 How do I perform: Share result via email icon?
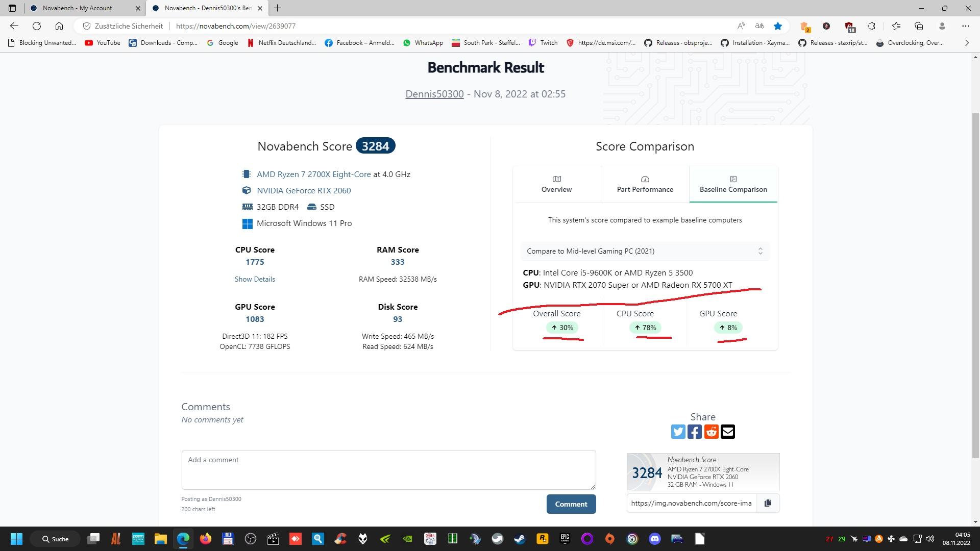pos(728,432)
